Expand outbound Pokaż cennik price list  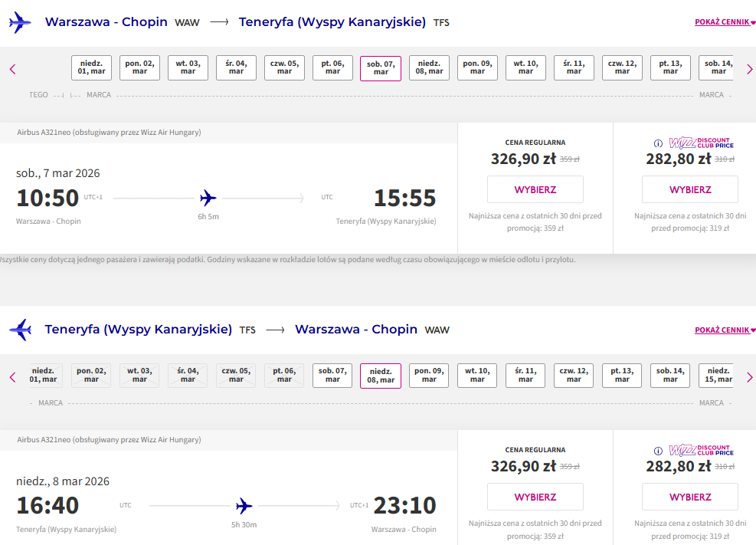point(725,21)
